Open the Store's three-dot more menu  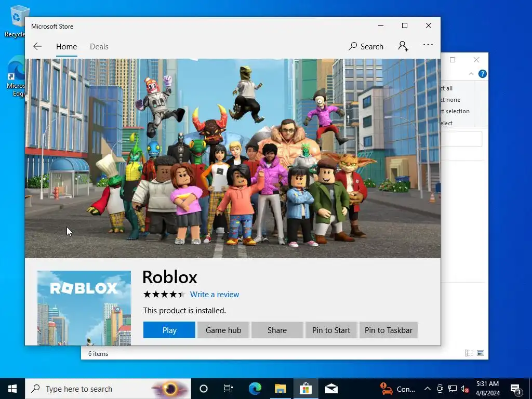click(x=428, y=45)
